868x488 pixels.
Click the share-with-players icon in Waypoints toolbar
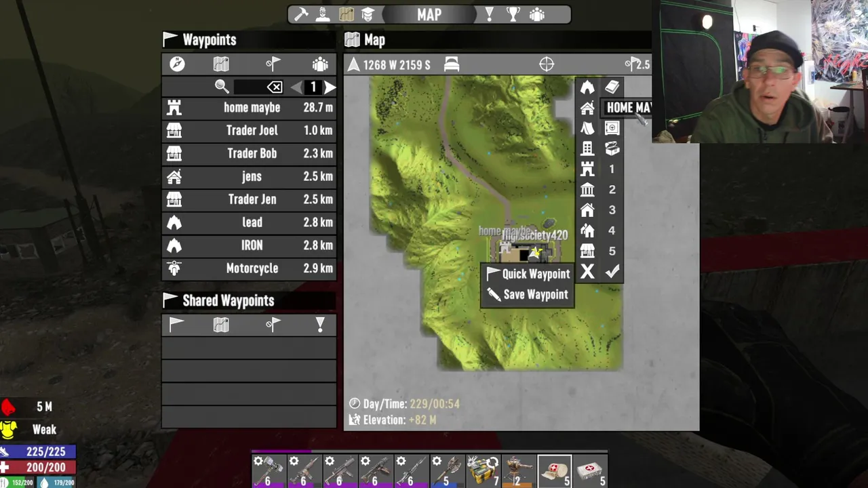(320, 64)
